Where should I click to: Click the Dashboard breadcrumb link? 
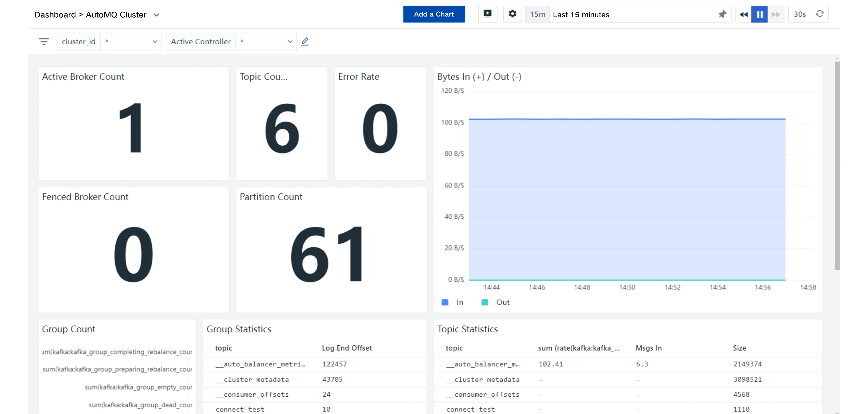click(x=55, y=15)
